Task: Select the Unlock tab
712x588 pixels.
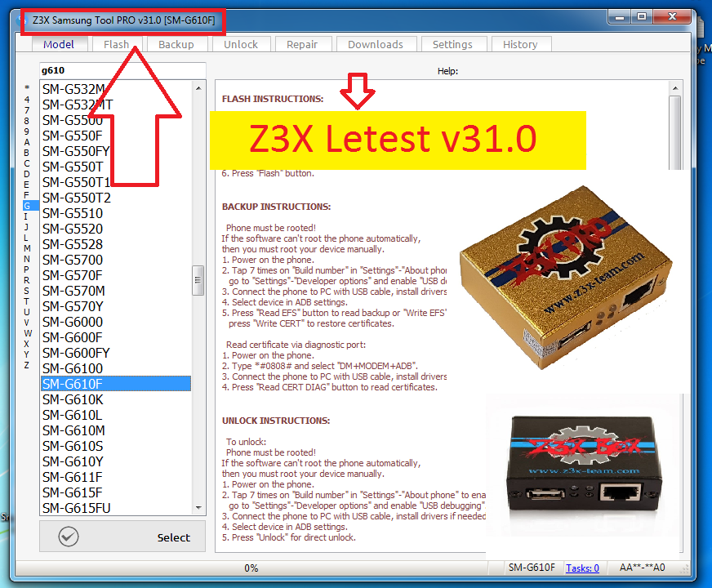Action: click(x=241, y=45)
